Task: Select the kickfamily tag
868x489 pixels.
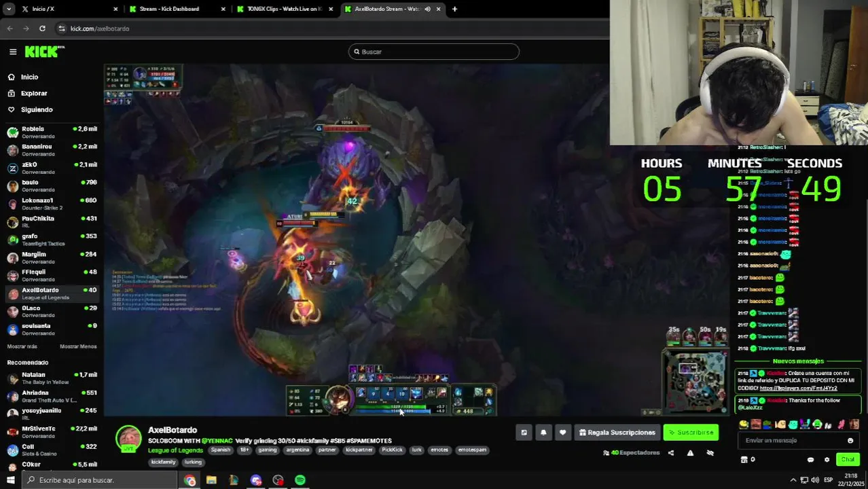Action: tap(163, 462)
